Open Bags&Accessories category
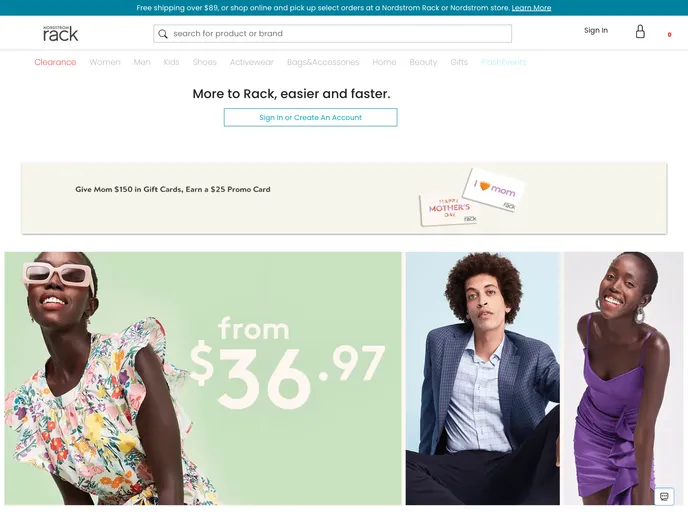This screenshot has height=512, width=688. (x=323, y=62)
